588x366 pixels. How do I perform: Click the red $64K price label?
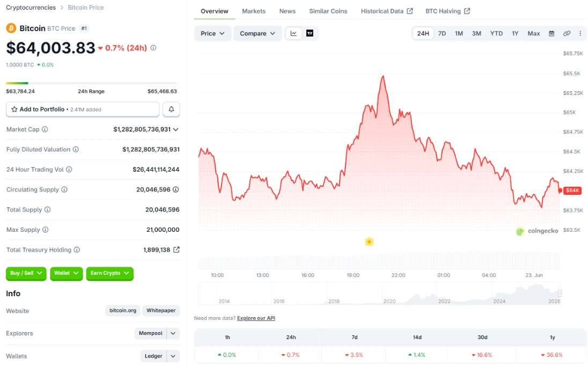click(572, 191)
